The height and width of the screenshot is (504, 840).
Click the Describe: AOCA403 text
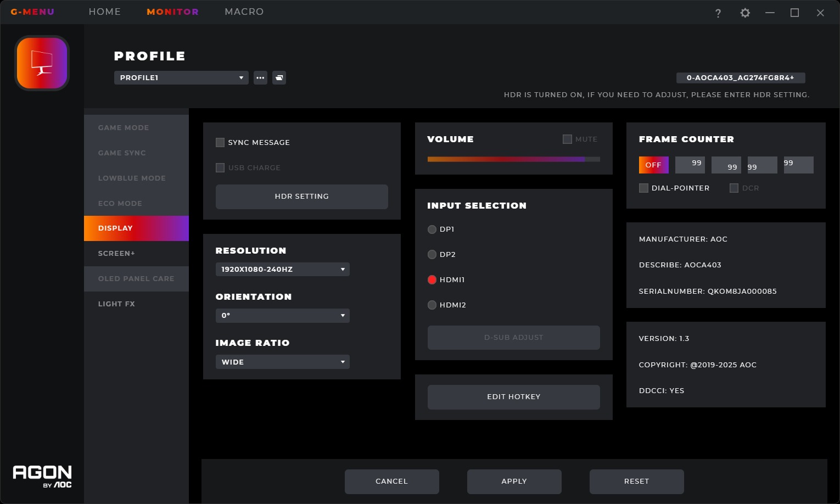tap(680, 265)
